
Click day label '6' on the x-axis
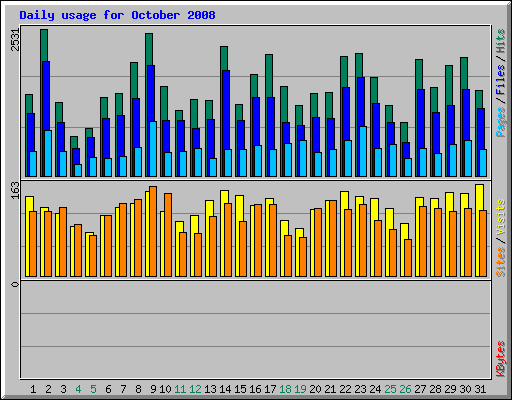(108, 389)
